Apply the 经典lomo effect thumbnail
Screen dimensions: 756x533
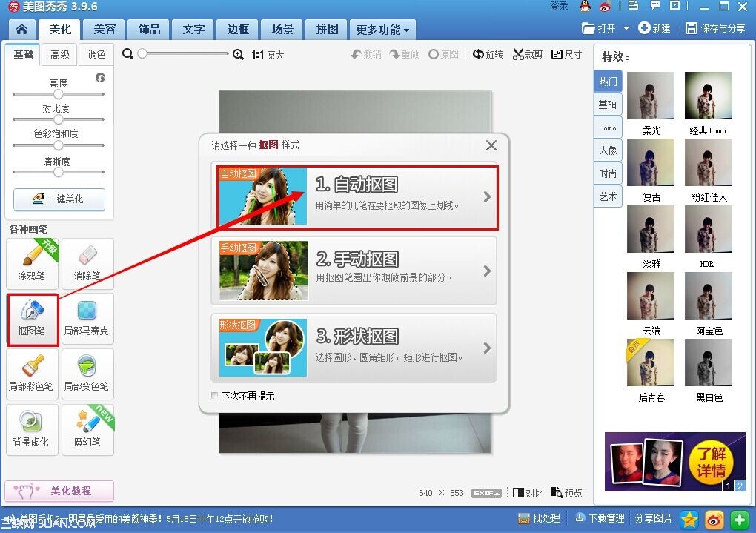pos(709,96)
